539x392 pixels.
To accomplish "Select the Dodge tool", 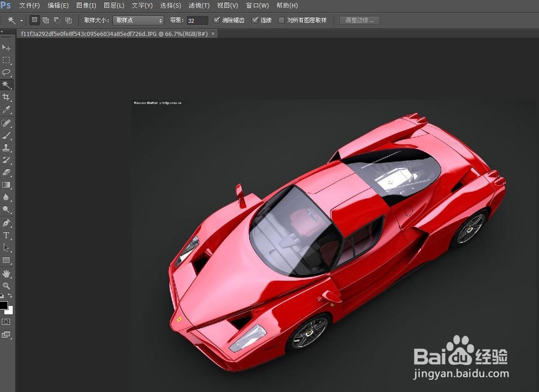I will (6, 209).
